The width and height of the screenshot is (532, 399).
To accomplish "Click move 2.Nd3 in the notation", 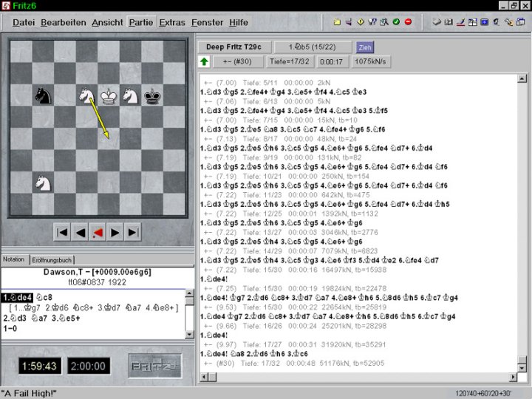I will (x=15, y=318).
